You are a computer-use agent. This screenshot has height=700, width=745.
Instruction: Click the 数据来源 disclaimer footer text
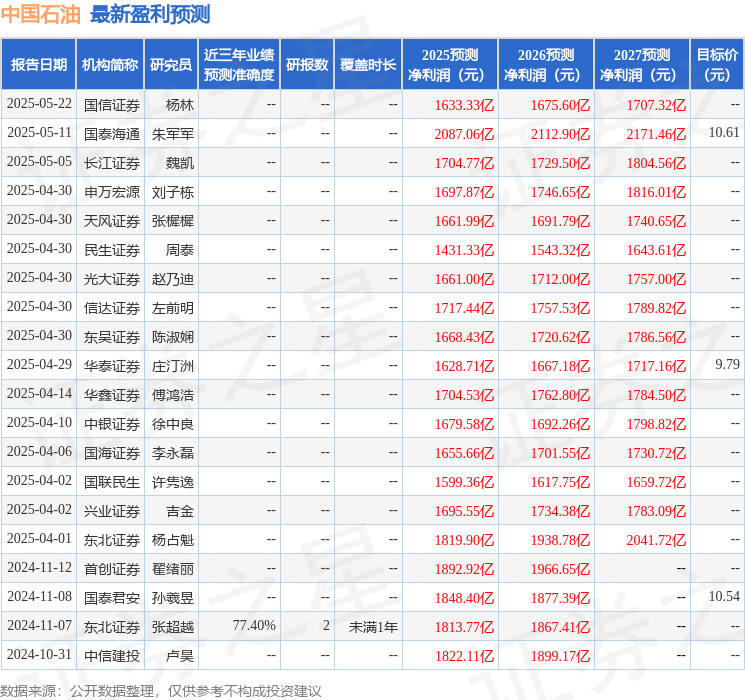[x=161, y=690]
